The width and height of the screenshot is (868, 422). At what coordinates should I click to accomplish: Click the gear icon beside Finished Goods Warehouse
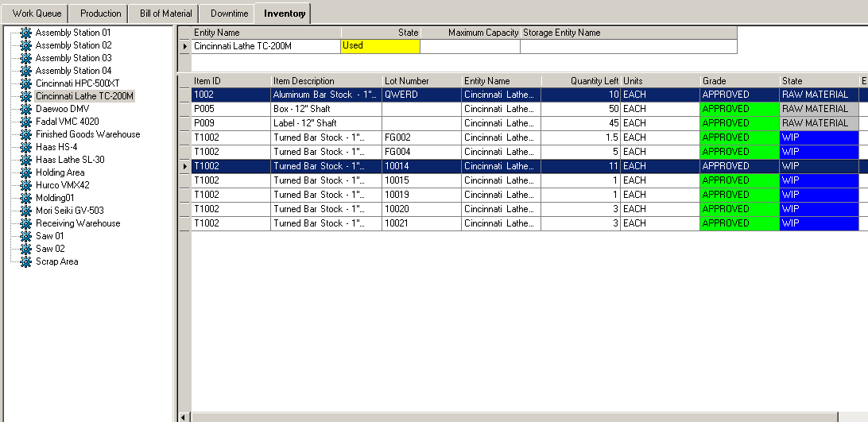(25, 134)
